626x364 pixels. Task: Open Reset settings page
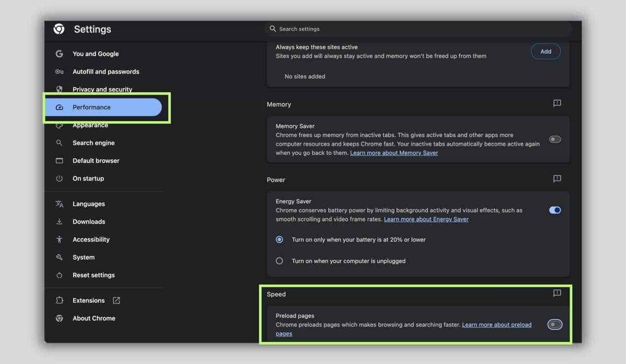pyautogui.click(x=93, y=275)
